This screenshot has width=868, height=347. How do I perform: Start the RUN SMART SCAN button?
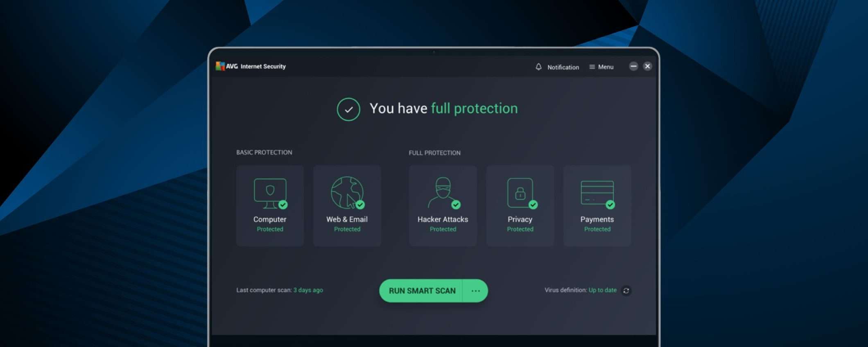421,291
